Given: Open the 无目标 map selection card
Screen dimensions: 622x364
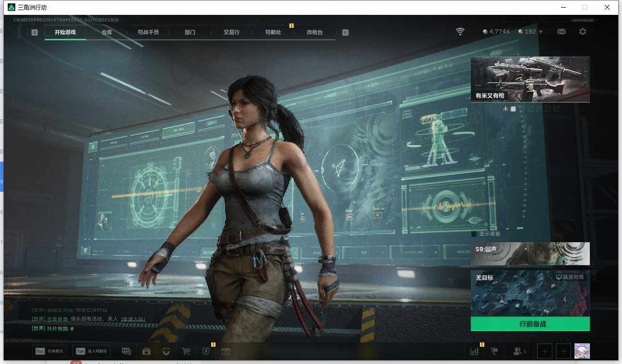Looking at the screenshot, I should point(530,294).
